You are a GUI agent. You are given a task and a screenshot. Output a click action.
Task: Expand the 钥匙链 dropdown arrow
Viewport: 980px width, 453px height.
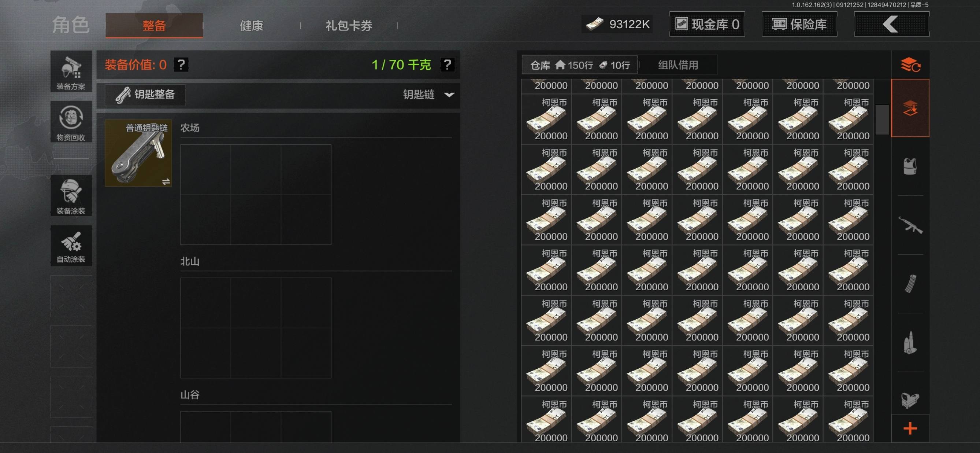(449, 95)
